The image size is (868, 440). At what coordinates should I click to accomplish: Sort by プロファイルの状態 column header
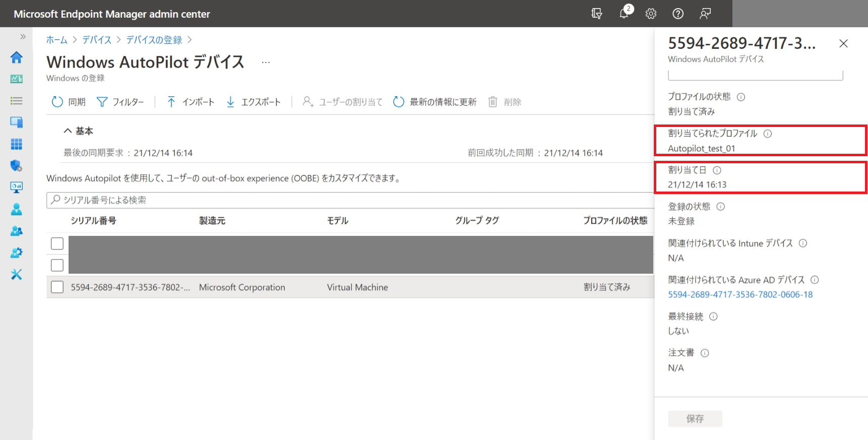[x=615, y=221]
